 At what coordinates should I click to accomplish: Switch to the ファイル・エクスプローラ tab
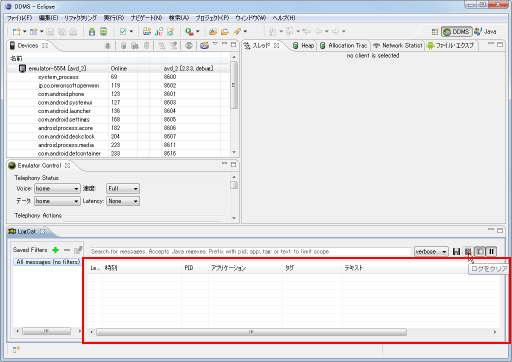coord(451,46)
